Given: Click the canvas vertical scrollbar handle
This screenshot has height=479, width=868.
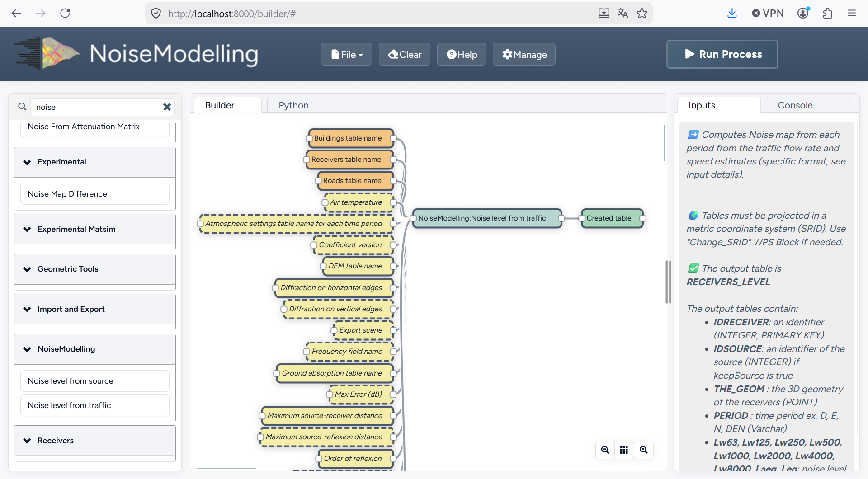Looking at the screenshot, I should [668, 282].
